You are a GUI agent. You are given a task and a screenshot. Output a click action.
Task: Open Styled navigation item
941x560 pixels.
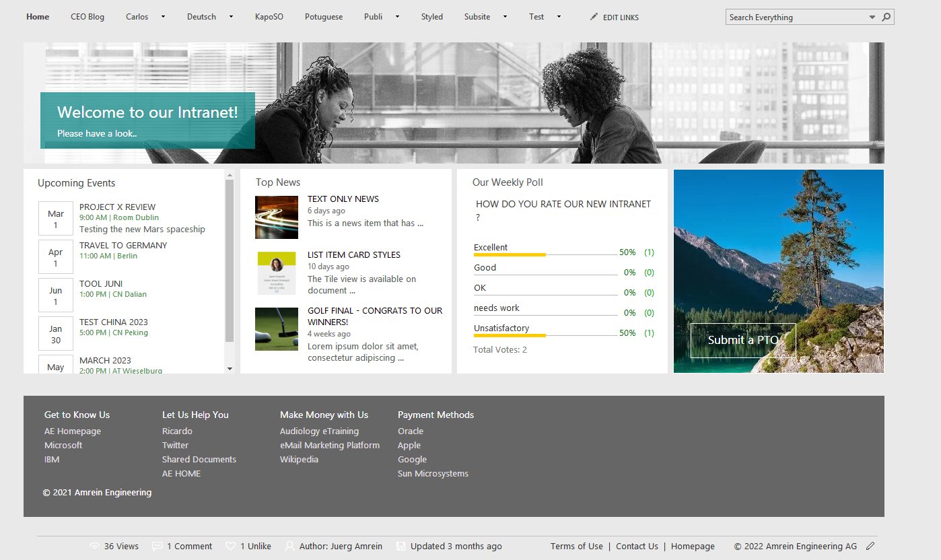432,17
